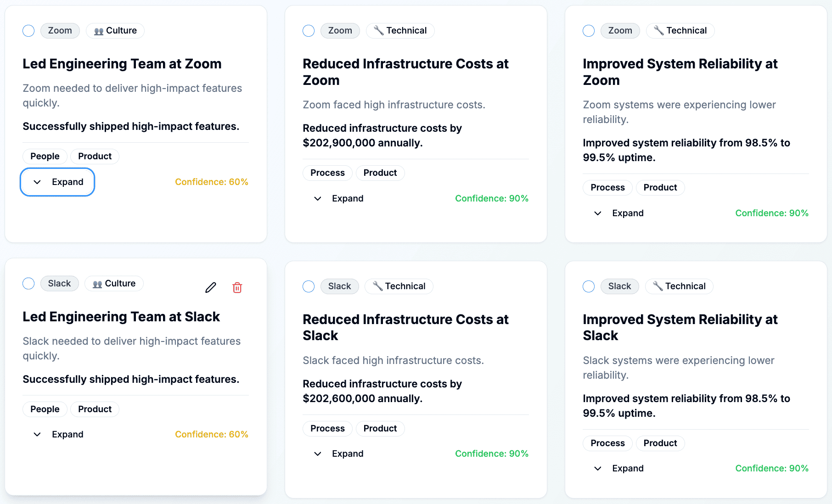Click Product tag on Improved System Reliability at Slack
Screen dimensions: 832x504
pos(660,443)
